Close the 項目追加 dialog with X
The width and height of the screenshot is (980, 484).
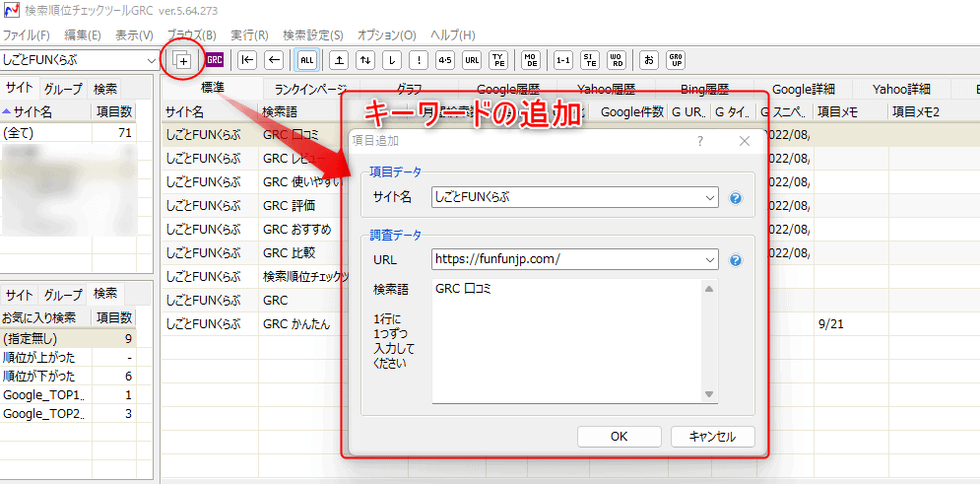click(x=744, y=141)
